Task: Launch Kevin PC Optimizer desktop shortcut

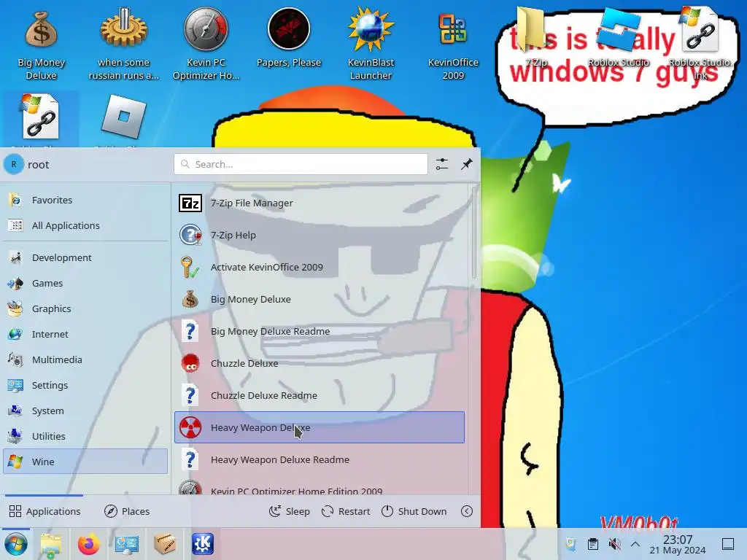Action: [x=206, y=44]
